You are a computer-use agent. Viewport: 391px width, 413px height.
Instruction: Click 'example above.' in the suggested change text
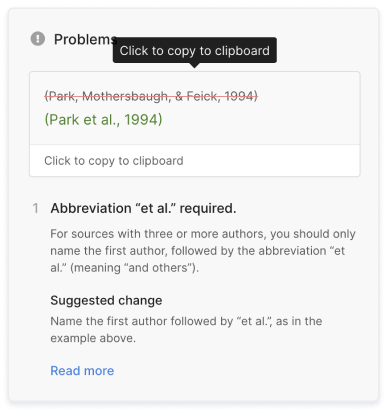point(93,338)
